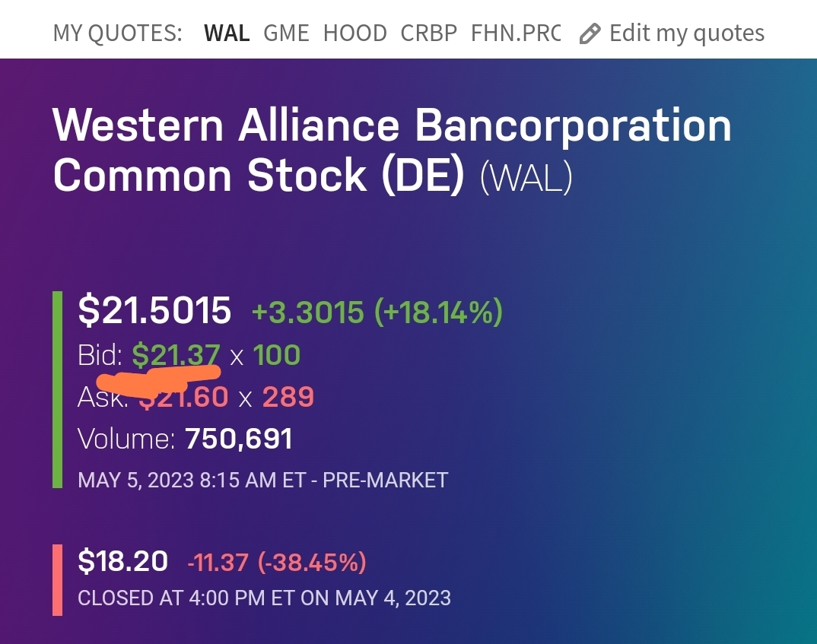The image size is (817, 644).
Task: Click the closing price $18.20
Action: click(122, 562)
